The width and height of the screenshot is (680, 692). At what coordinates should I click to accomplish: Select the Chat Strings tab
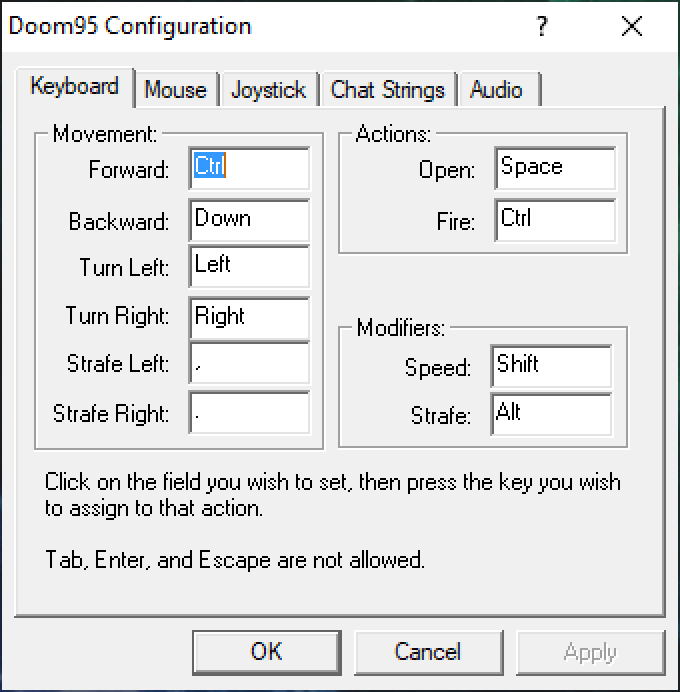pos(387,90)
